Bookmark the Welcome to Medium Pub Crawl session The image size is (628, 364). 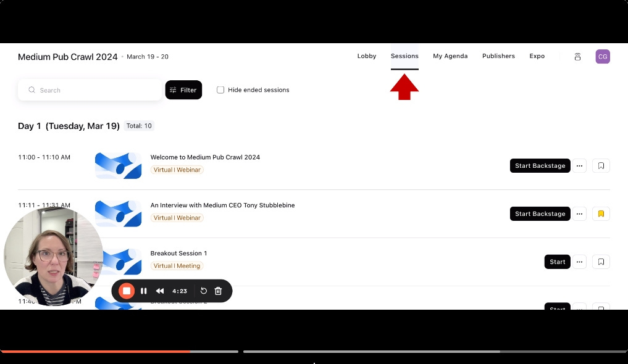pos(601,165)
